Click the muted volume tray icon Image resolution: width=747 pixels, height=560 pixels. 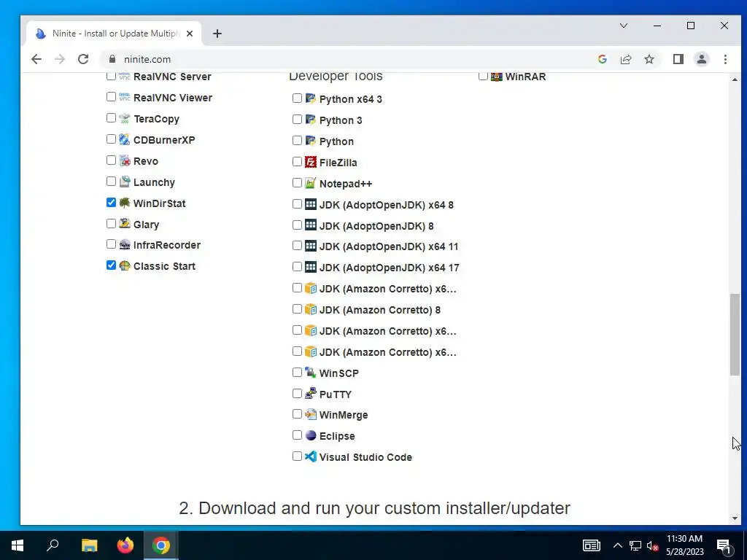651,546
